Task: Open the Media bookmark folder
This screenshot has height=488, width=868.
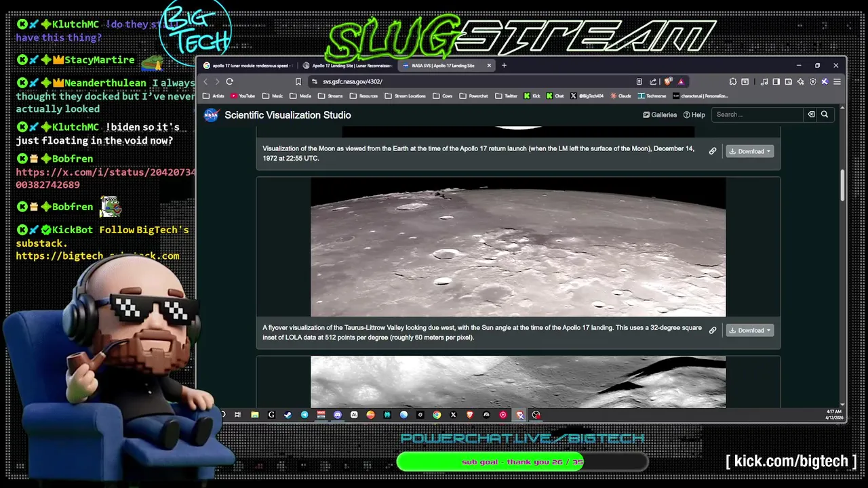Action: 300,96
